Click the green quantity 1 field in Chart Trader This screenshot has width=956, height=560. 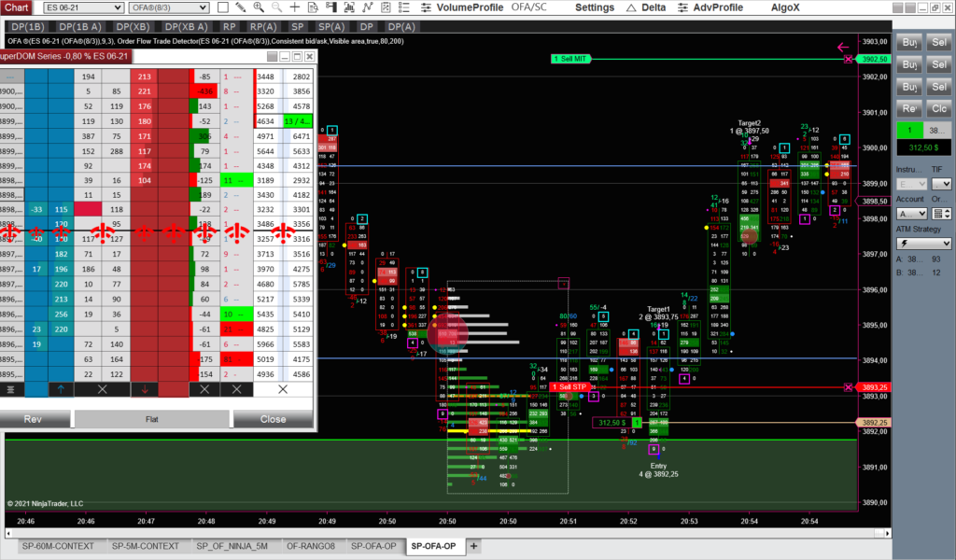pos(909,130)
